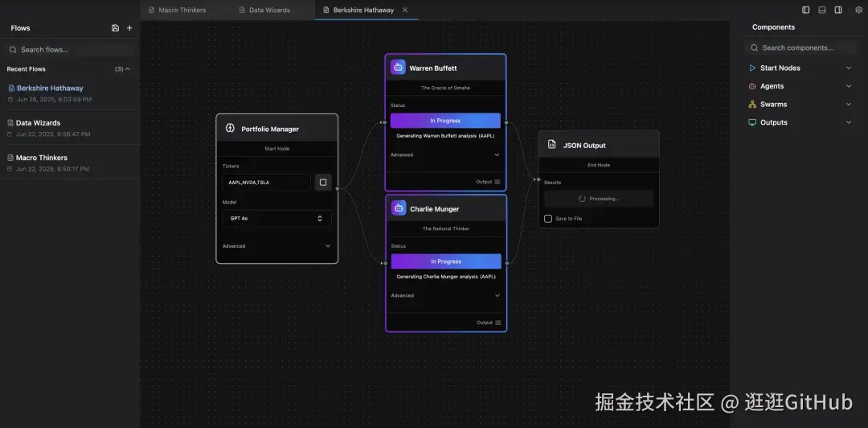The image size is (868, 428).
Task: Click 'Generating Charlie Munger analysis (AAPL)' text
Action: coord(446,276)
